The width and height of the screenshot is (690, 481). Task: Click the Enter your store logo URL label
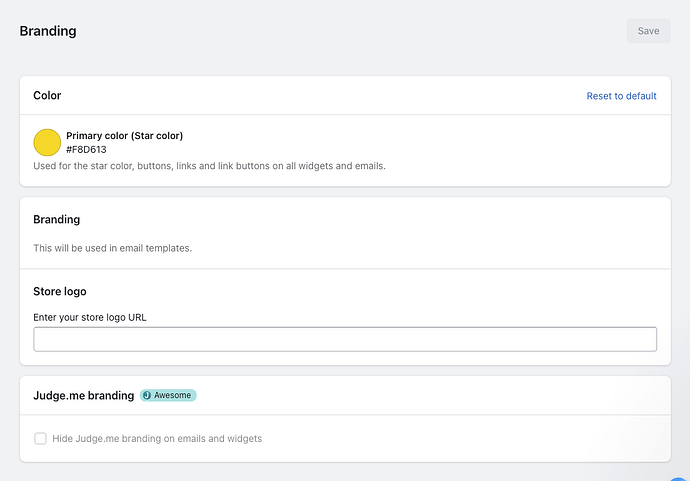click(90, 317)
